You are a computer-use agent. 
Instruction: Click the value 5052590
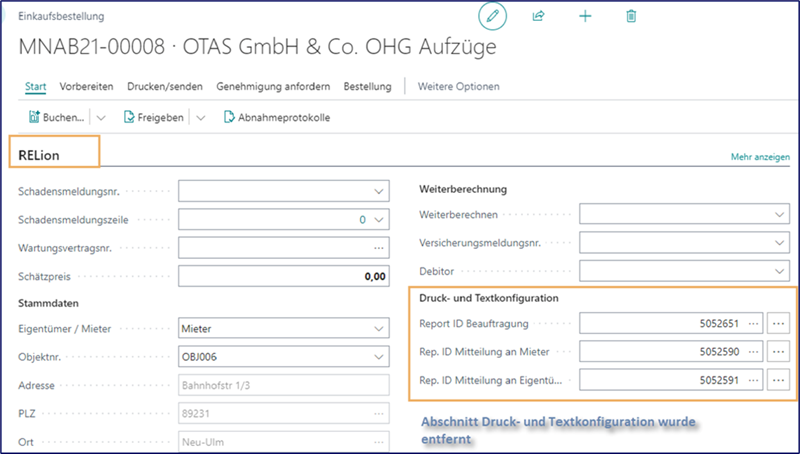(719, 351)
